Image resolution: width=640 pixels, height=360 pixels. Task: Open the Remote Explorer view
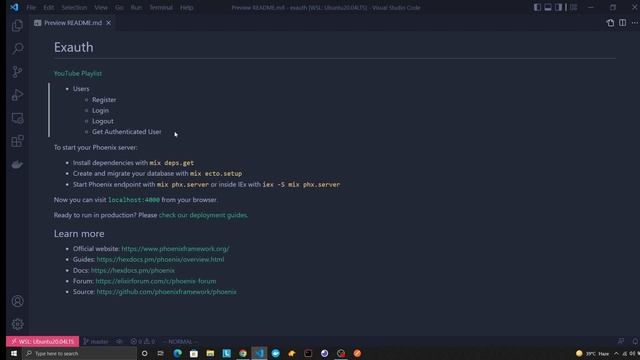click(17, 118)
